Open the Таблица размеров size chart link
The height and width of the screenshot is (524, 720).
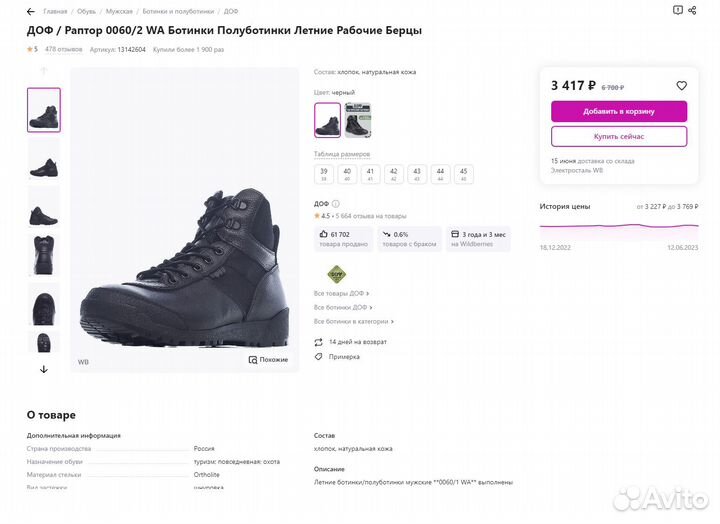341,154
